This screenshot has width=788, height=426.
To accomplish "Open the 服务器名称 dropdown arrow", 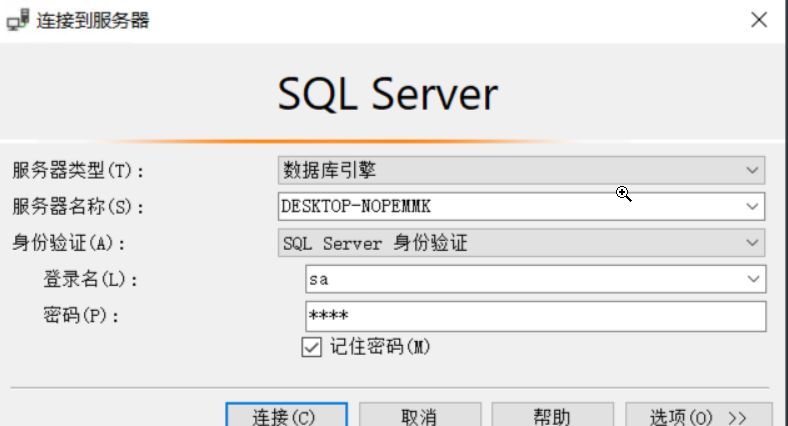I will click(753, 207).
